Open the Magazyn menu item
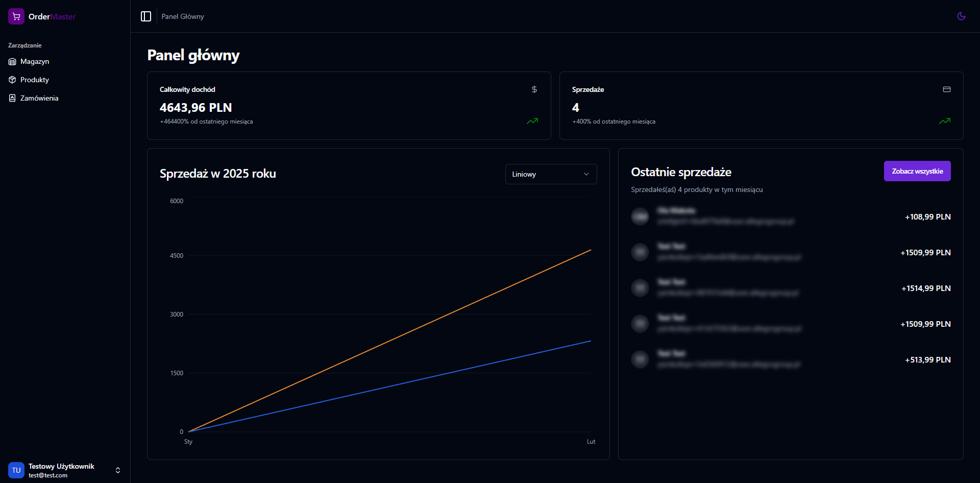 point(35,62)
